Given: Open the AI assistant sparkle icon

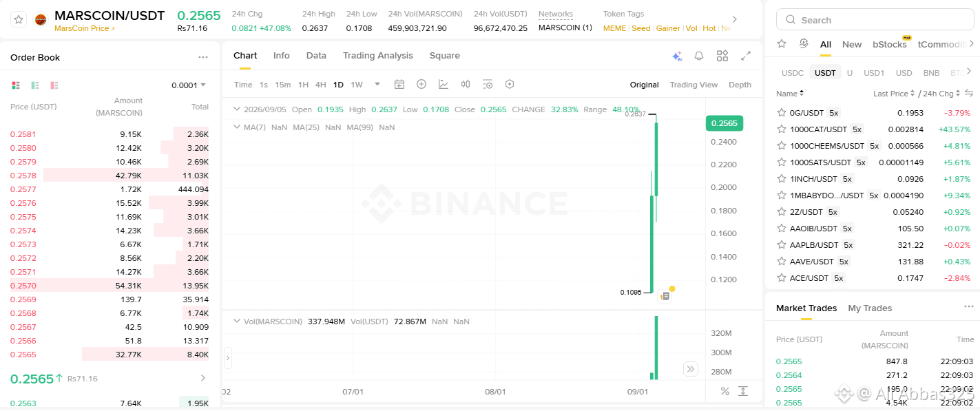Looking at the screenshot, I should [676, 56].
